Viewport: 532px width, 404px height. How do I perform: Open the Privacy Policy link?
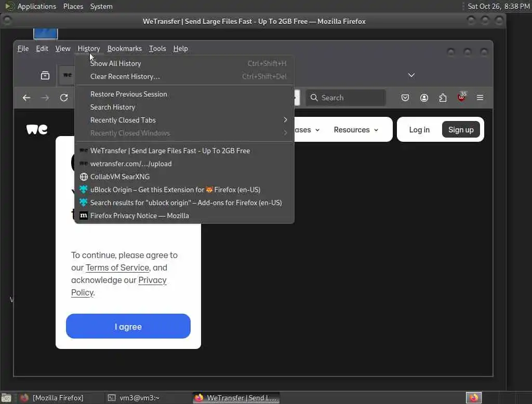119,286
